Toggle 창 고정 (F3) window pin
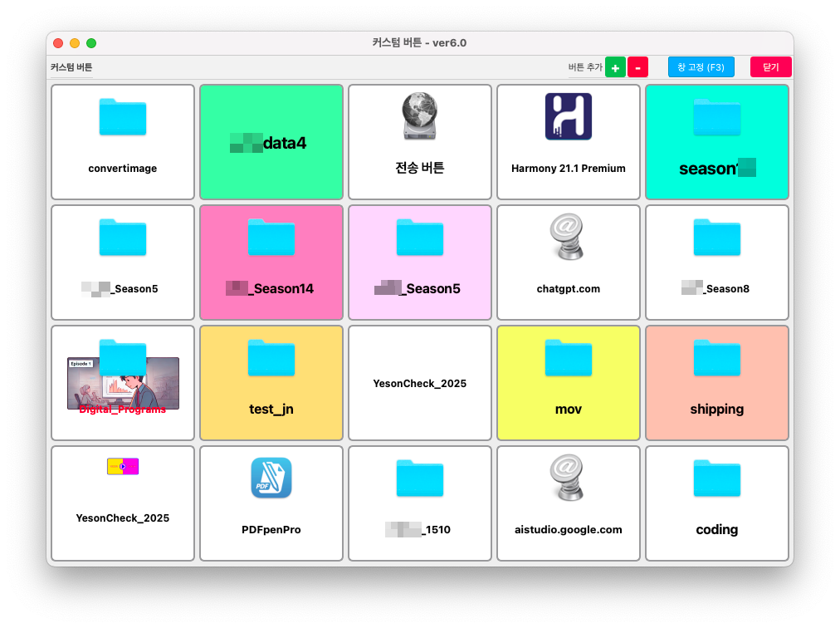Viewport: 840px width, 628px height. (x=701, y=67)
